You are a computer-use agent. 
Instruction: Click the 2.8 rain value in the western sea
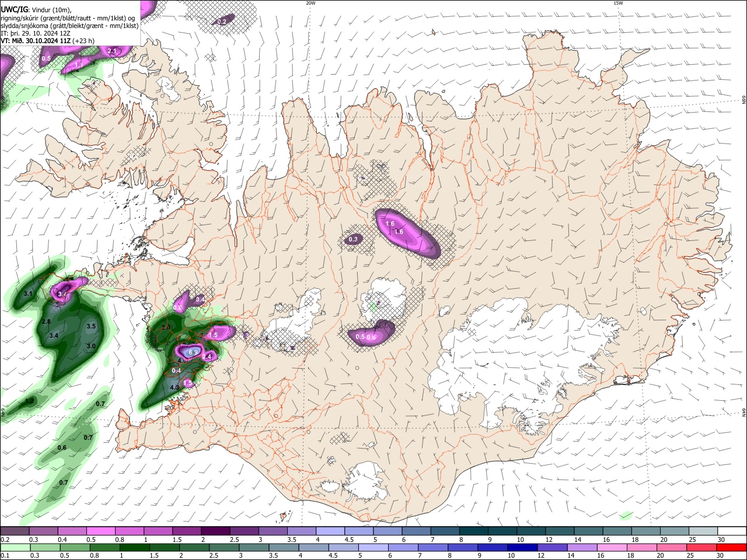pos(47,321)
